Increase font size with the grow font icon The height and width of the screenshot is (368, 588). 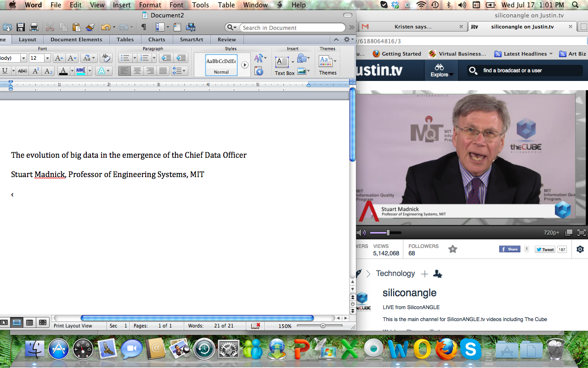pyautogui.click(x=59, y=58)
